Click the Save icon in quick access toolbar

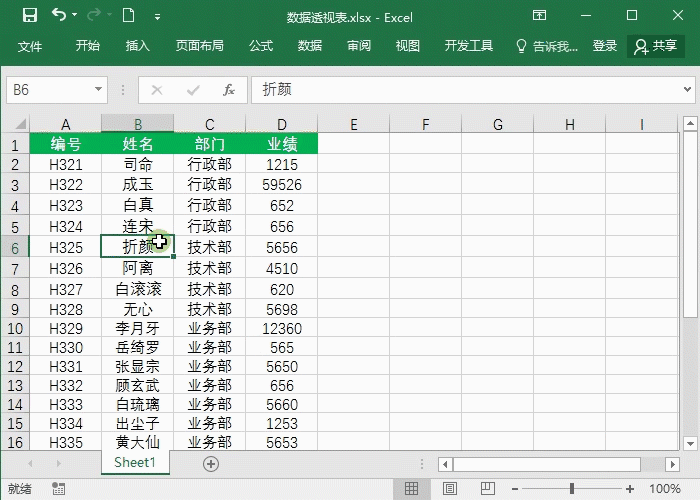[x=30, y=16]
